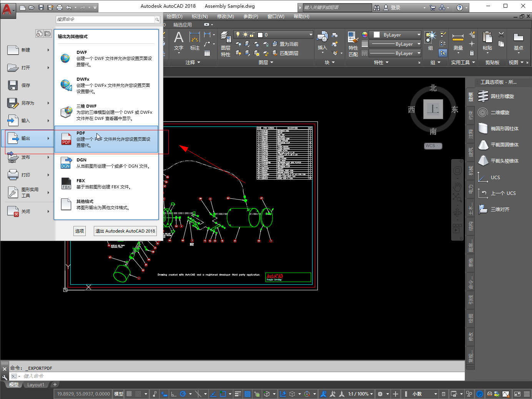Click Match Layer (匹配图层) button
532x399 pixels.
[286, 53]
